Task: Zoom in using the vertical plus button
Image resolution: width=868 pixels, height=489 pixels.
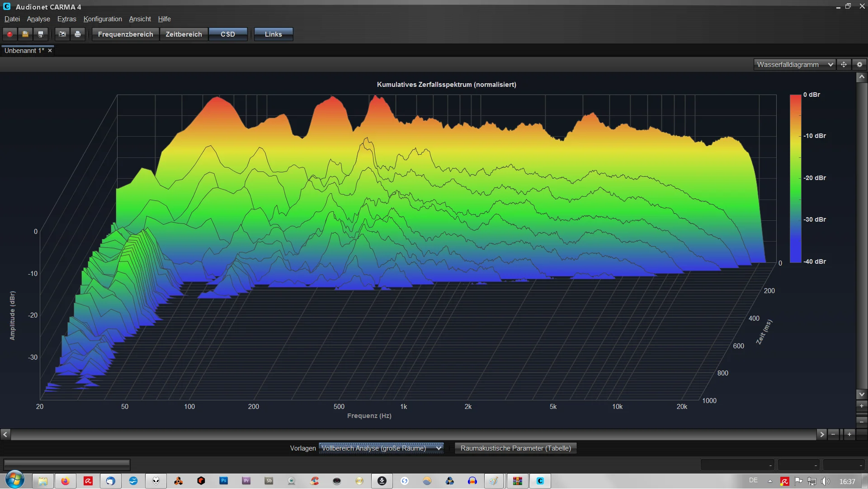Action: pyautogui.click(x=862, y=406)
